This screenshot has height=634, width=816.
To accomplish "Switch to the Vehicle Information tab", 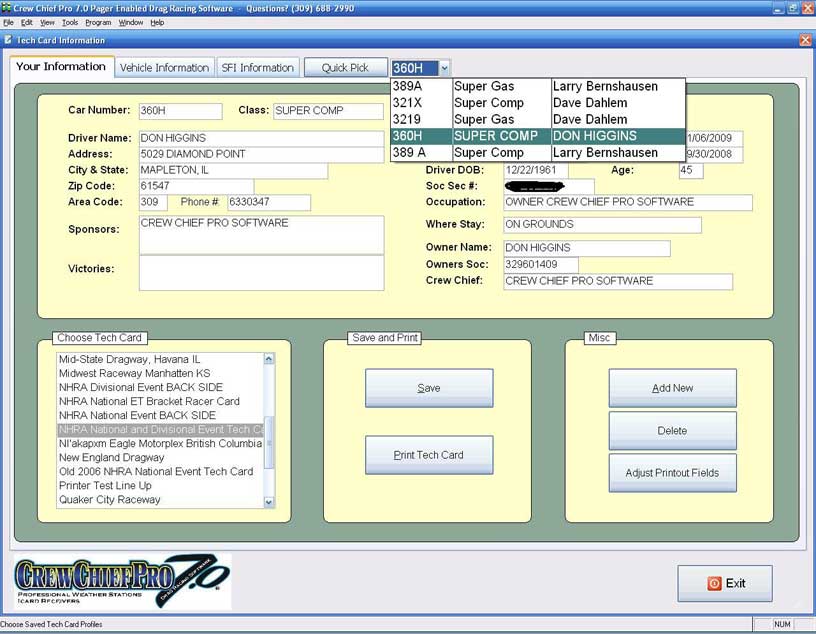I will click(164, 68).
